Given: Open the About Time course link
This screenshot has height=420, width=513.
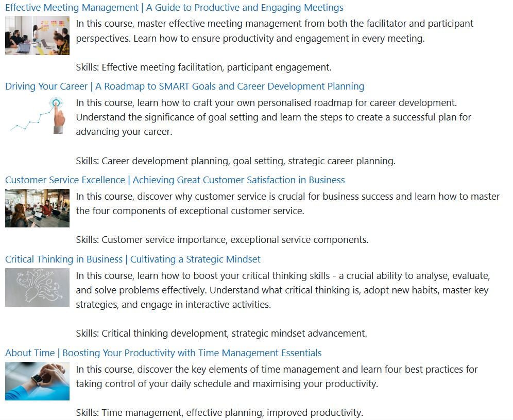Looking at the screenshot, I should (163, 353).
